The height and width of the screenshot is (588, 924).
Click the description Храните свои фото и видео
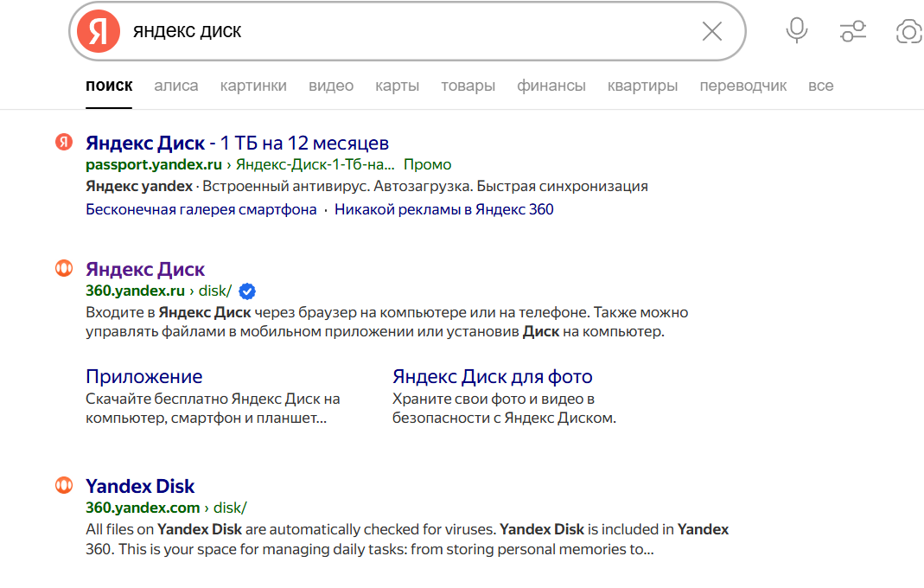[x=504, y=408]
